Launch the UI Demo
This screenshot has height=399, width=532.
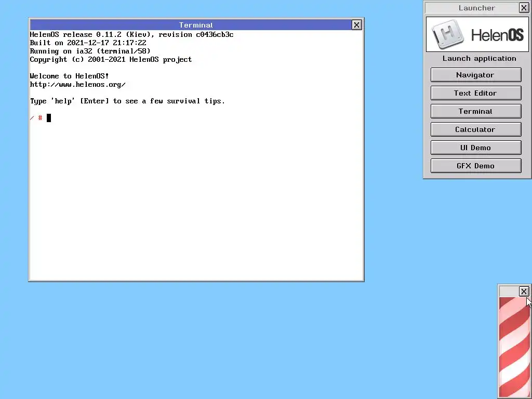click(x=476, y=148)
